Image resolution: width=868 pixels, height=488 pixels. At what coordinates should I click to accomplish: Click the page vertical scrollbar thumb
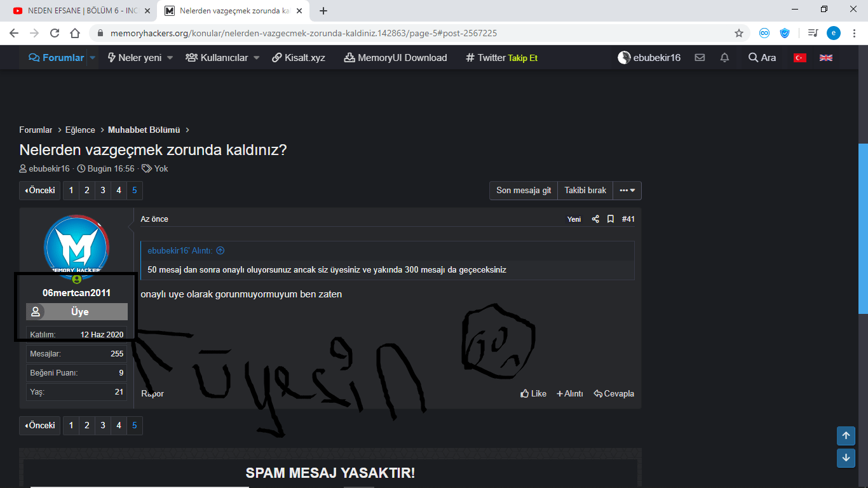tap(863, 229)
